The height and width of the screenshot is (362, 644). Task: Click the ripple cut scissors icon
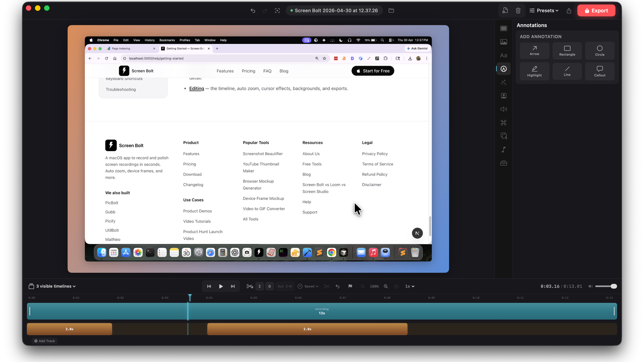pos(250,286)
